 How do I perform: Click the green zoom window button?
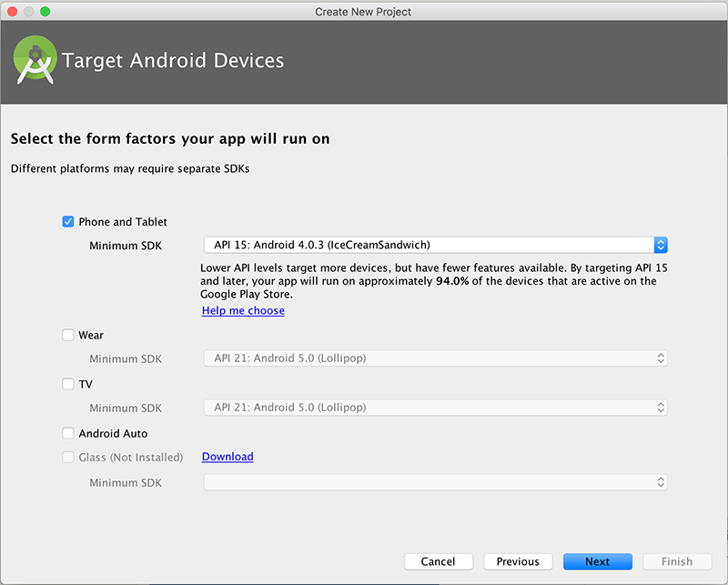pyautogui.click(x=45, y=11)
